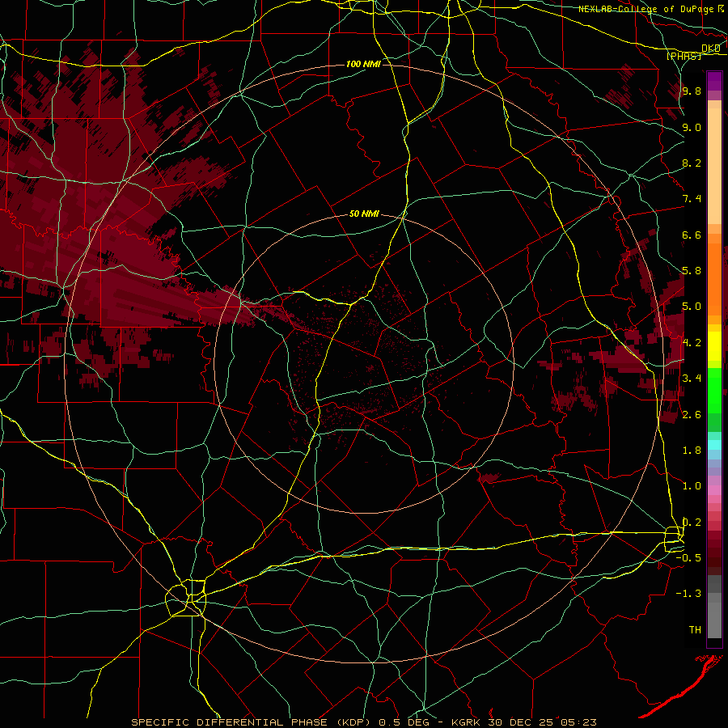
Task: Click the 7.4 scale value label
Action: click(692, 199)
